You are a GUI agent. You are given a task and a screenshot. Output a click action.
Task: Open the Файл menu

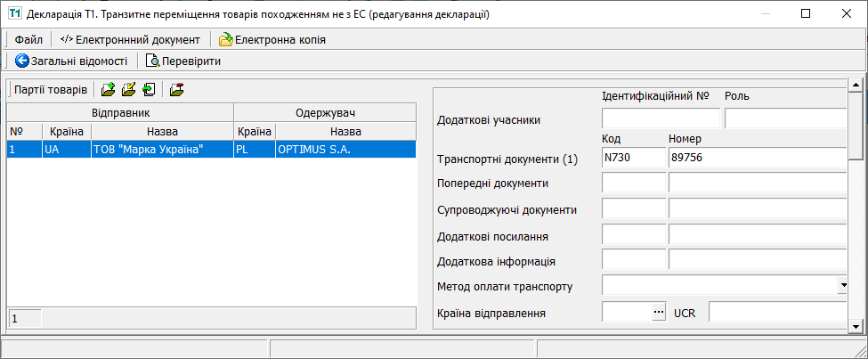tap(28, 40)
